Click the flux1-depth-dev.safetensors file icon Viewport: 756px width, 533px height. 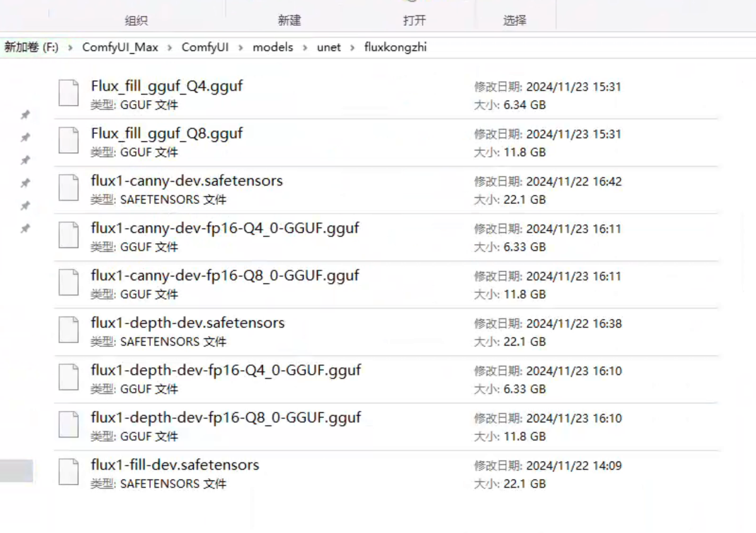click(69, 330)
